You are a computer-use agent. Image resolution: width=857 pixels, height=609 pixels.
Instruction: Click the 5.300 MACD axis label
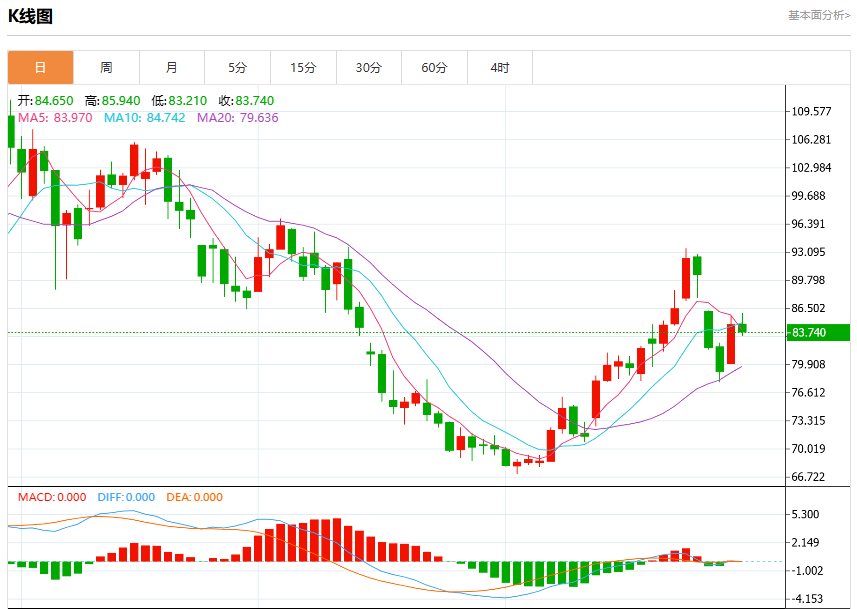[x=806, y=514]
